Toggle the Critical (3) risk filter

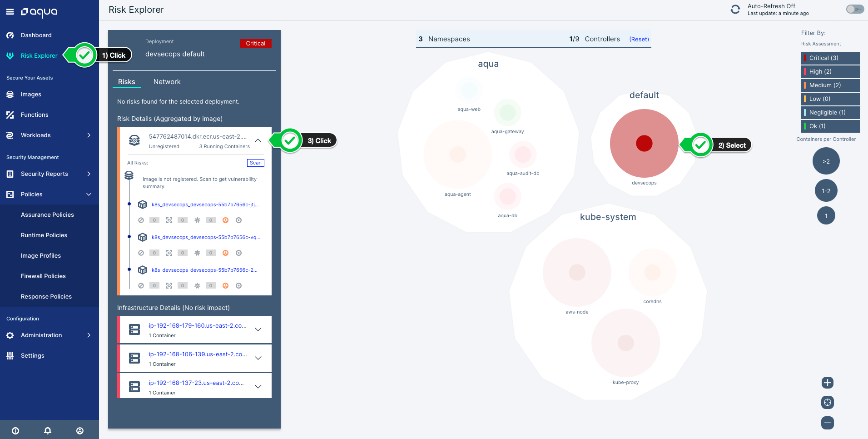(831, 58)
